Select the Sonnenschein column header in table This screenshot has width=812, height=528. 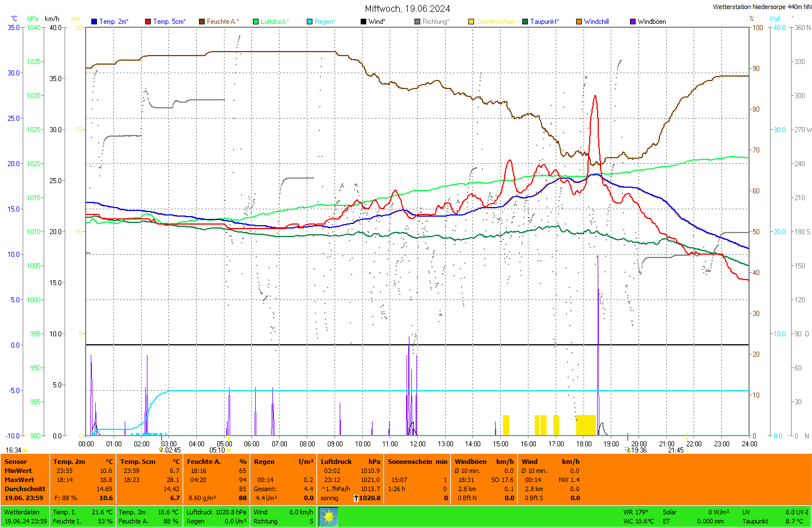409,462
